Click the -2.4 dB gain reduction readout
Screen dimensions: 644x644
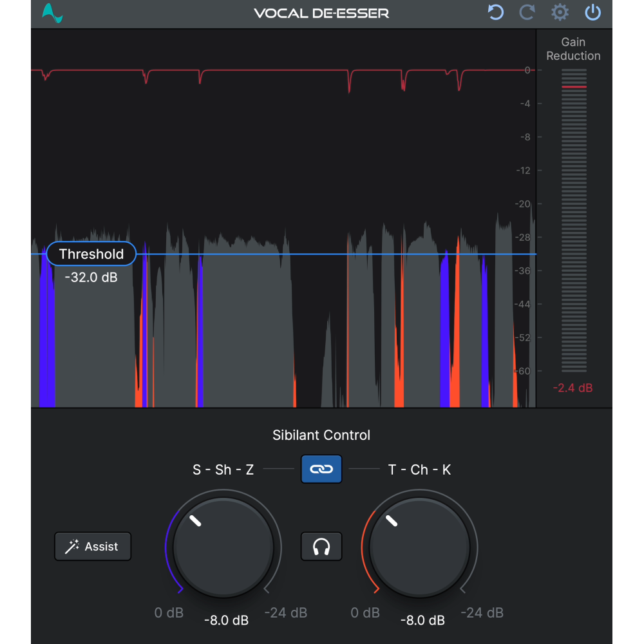(x=573, y=388)
